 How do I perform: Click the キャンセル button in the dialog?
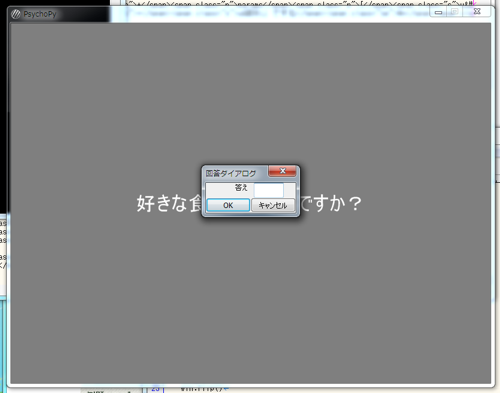(x=273, y=205)
